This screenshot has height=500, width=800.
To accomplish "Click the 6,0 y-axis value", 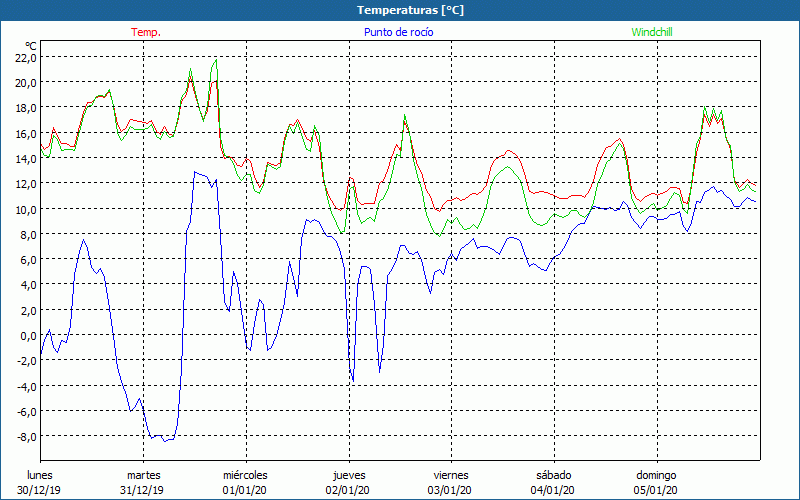I will (29, 260).
